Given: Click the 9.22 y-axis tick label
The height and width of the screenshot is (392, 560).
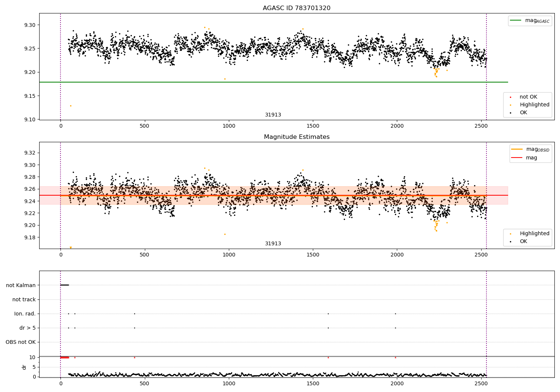Looking at the screenshot, I should tap(30, 213).
